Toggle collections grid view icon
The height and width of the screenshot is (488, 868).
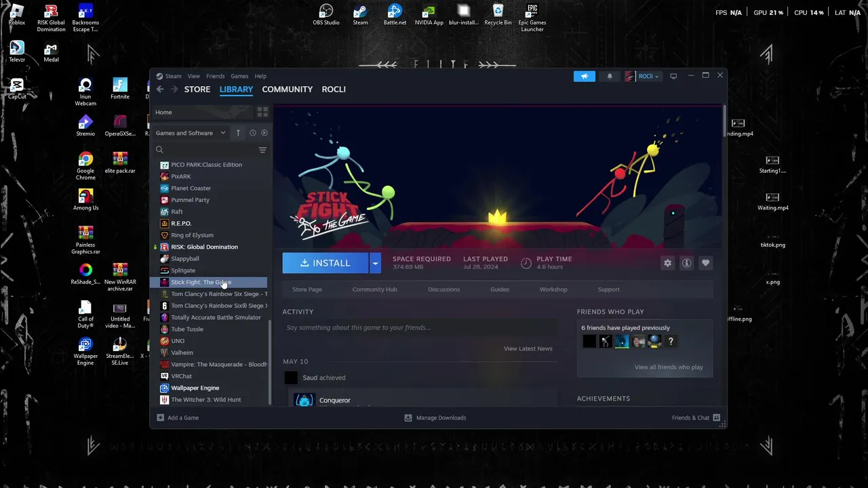[x=262, y=112]
